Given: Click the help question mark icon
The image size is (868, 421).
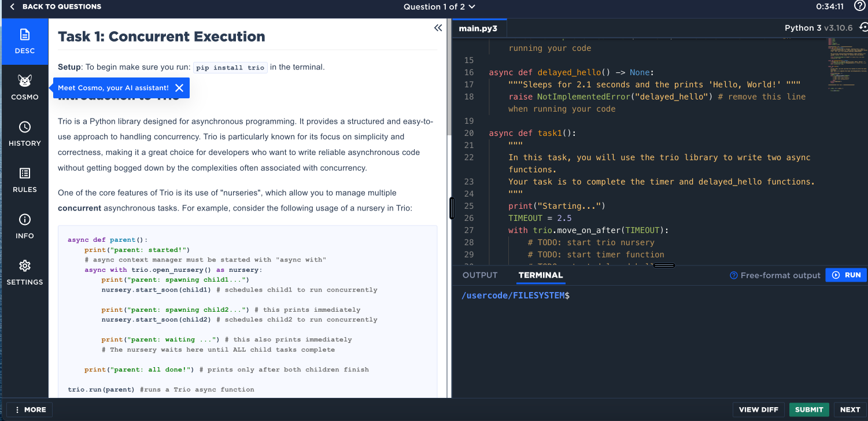Looking at the screenshot, I should (x=859, y=6).
